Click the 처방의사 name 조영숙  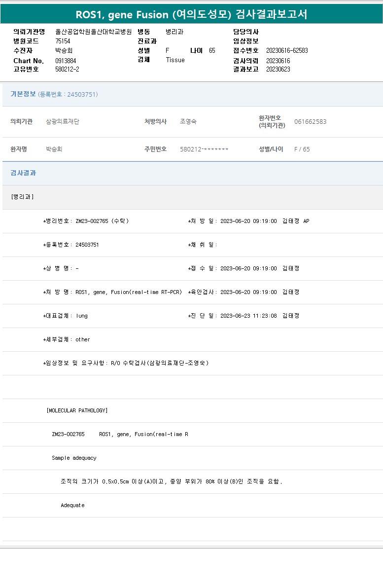(x=188, y=122)
